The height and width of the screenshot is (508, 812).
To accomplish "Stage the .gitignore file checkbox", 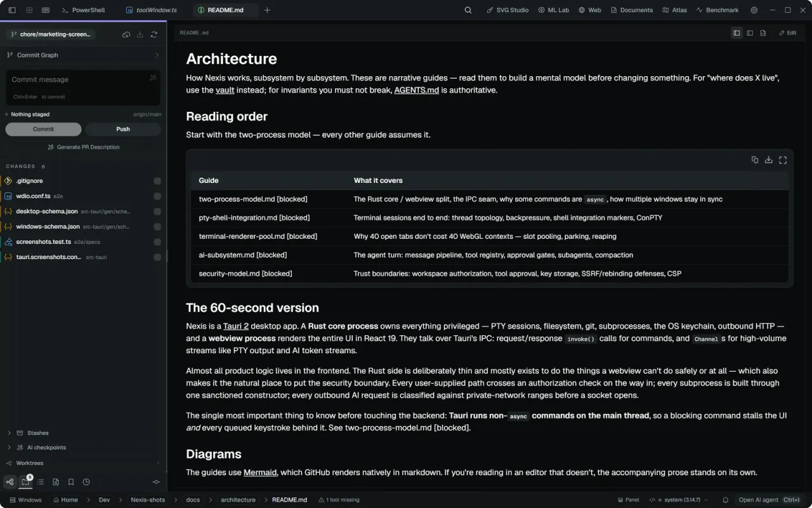I will pyautogui.click(x=157, y=181).
